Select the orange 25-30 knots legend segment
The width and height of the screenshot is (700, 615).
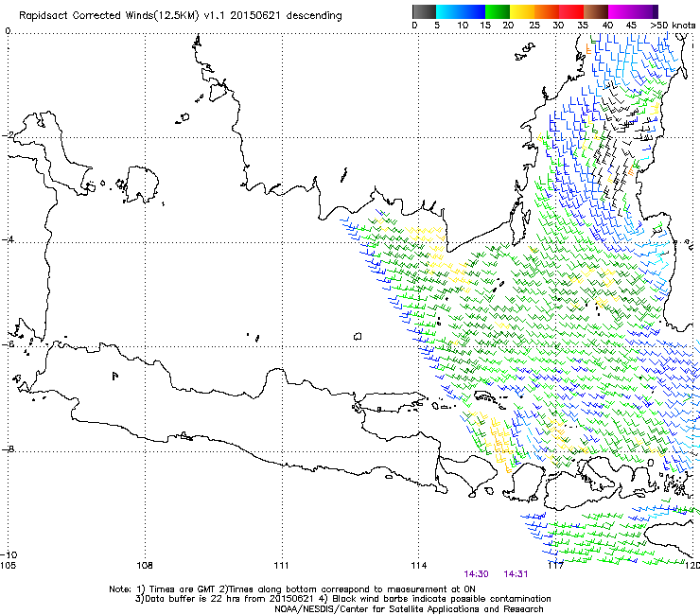[x=547, y=11]
